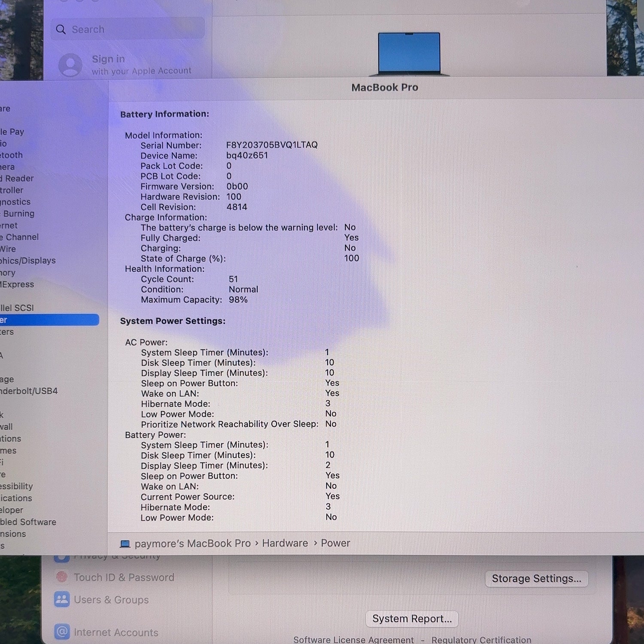Select Diagnostics in the sidebar
This screenshot has width=644, height=644.
15,202
